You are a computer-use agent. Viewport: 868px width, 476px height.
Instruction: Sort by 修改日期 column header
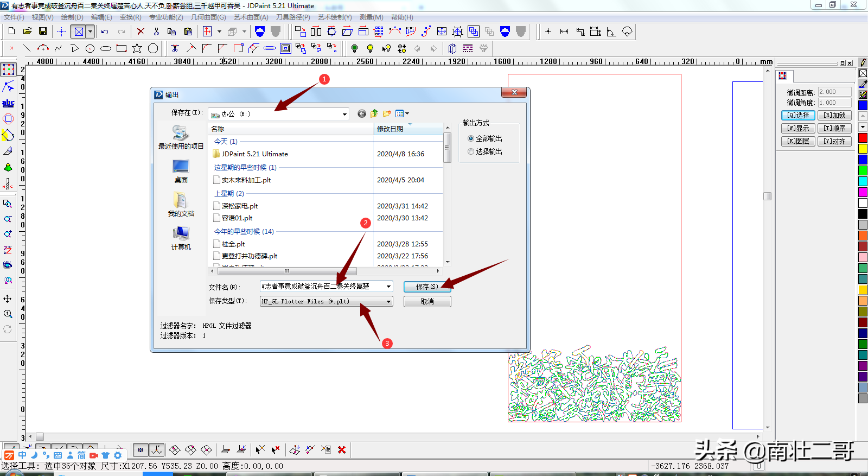click(x=408, y=129)
